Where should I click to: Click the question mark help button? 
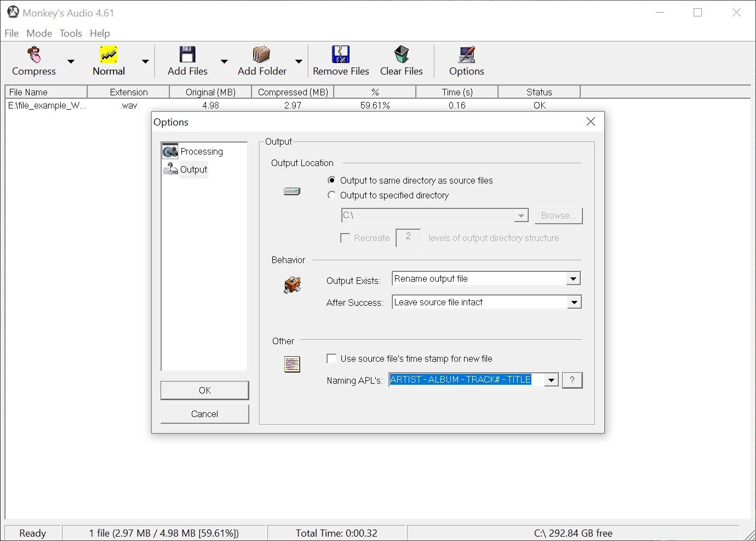(572, 380)
